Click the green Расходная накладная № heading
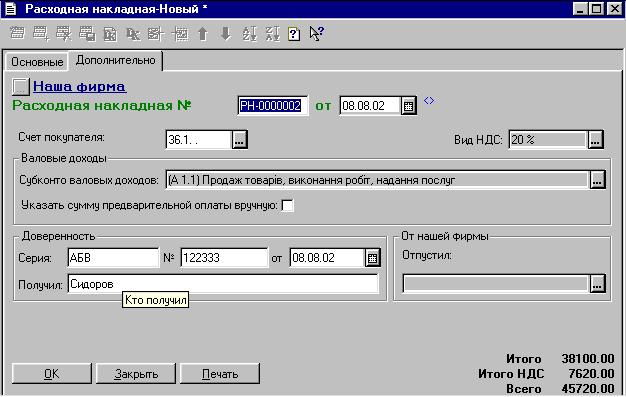 click(x=102, y=105)
